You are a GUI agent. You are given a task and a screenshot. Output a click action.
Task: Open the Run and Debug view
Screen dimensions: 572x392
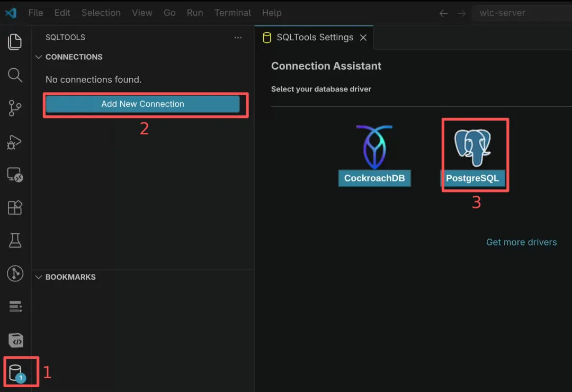(15, 142)
